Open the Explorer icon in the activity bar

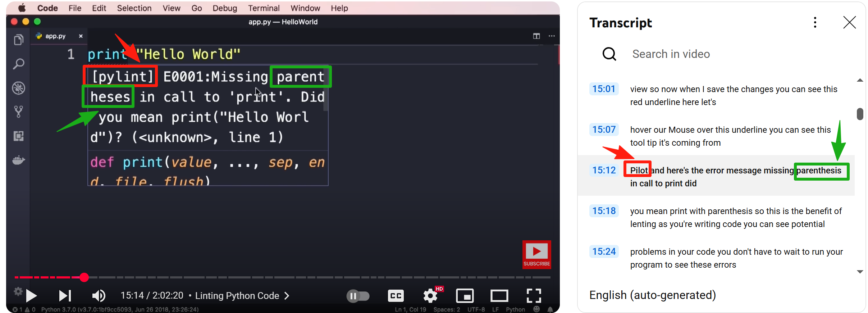pyautogui.click(x=18, y=40)
